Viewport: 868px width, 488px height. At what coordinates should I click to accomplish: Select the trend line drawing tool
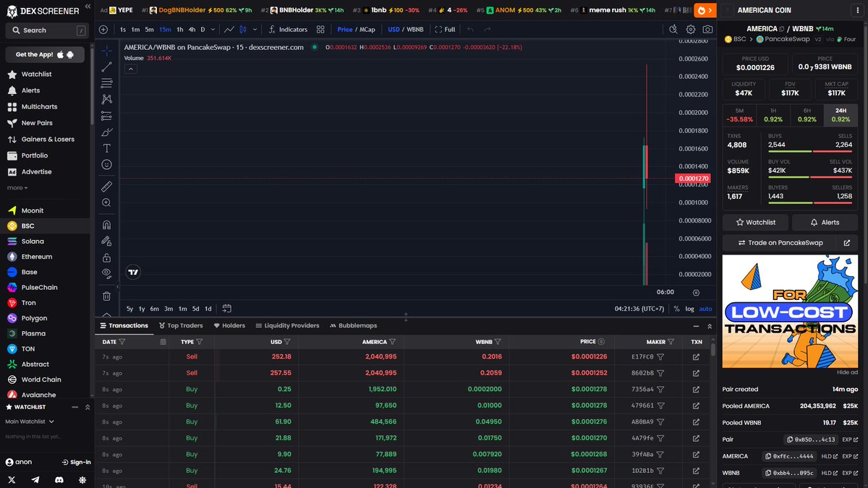(107, 67)
